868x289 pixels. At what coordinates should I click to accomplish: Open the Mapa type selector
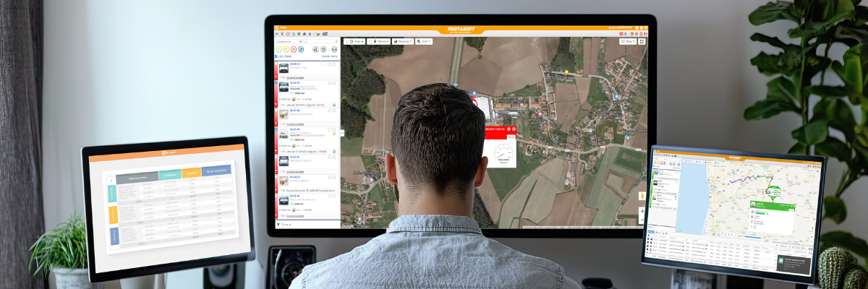click(x=626, y=41)
